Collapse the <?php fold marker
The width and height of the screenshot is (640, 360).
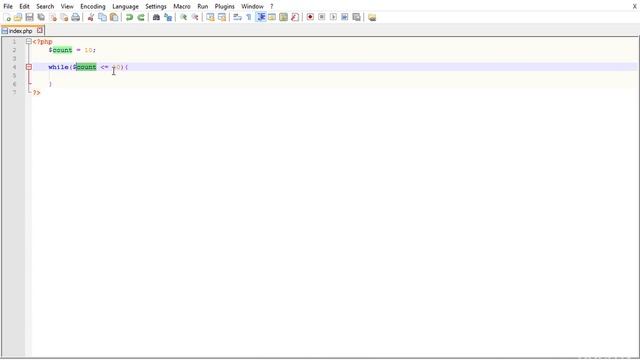(29, 42)
